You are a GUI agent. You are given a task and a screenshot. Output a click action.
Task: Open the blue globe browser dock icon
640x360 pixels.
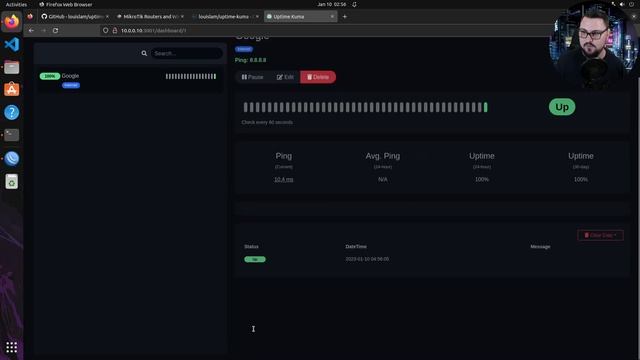[11, 158]
